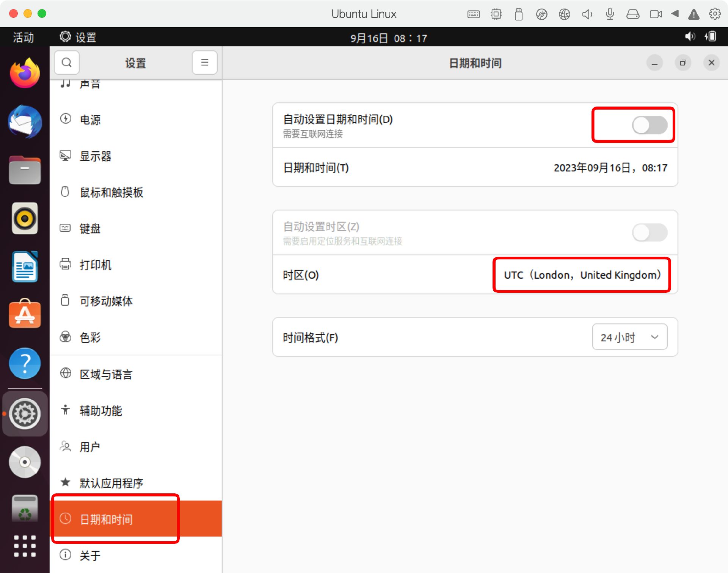Image resolution: width=728 pixels, height=573 pixels.
Task: Click the search icon in Settings
Action: click(x=67, y=63)
